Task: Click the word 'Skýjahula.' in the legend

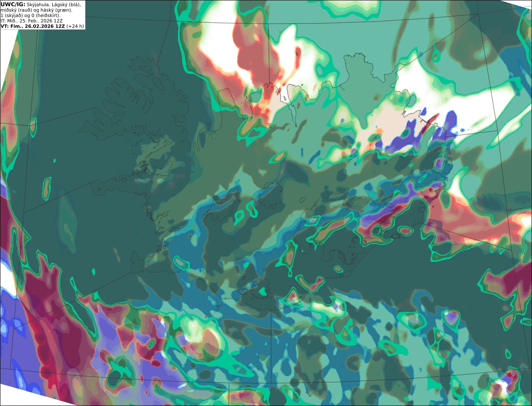Action: pos(38,5)
